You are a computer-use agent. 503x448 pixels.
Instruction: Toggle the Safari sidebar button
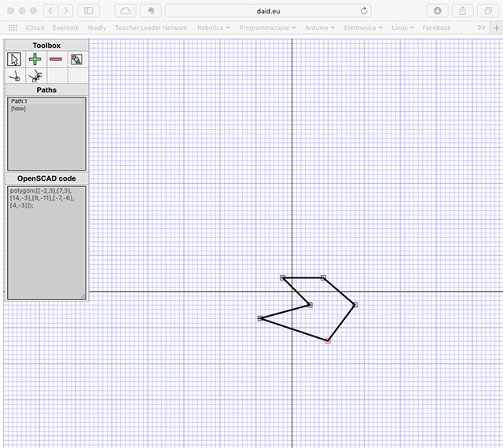point(88,11)
